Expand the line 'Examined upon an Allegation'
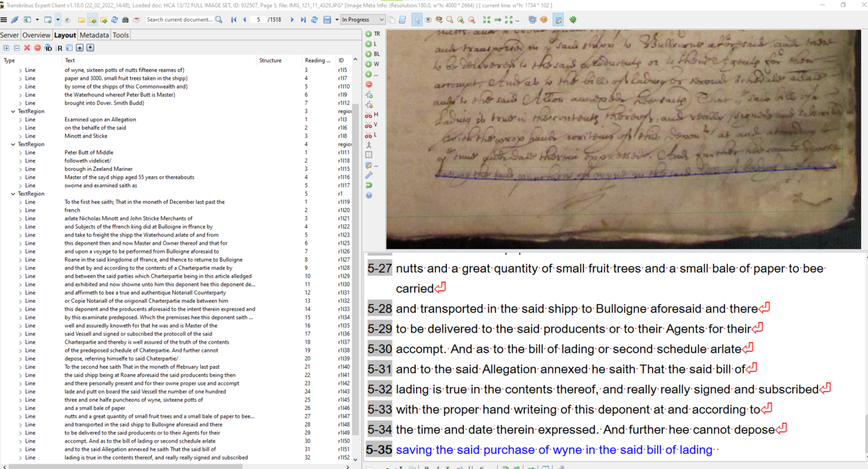This screenshot has width=868, height=469. pos(20,120)
